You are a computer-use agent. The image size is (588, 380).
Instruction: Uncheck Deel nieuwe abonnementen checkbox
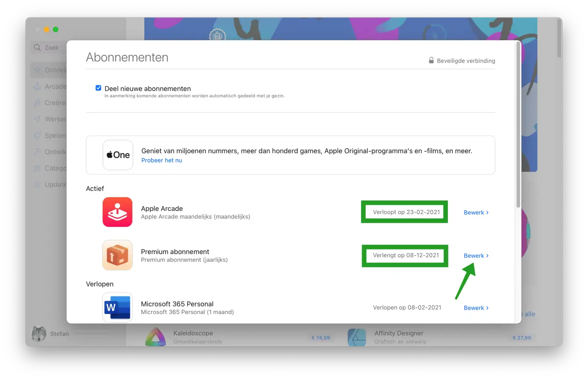[98, 88]
